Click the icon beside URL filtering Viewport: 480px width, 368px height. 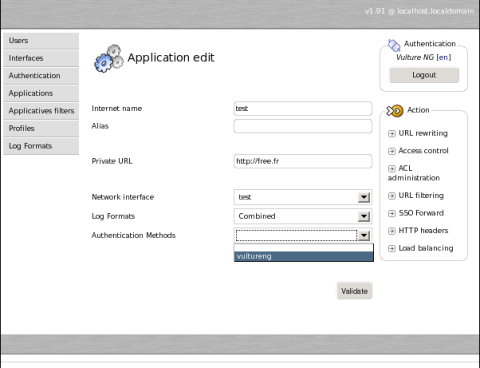pos(392,196)
